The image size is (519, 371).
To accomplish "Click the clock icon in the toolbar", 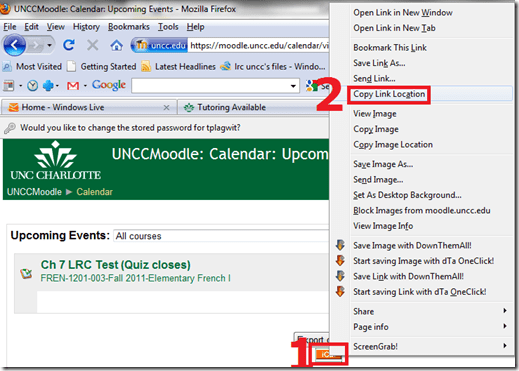I will (x=32, y=86).
